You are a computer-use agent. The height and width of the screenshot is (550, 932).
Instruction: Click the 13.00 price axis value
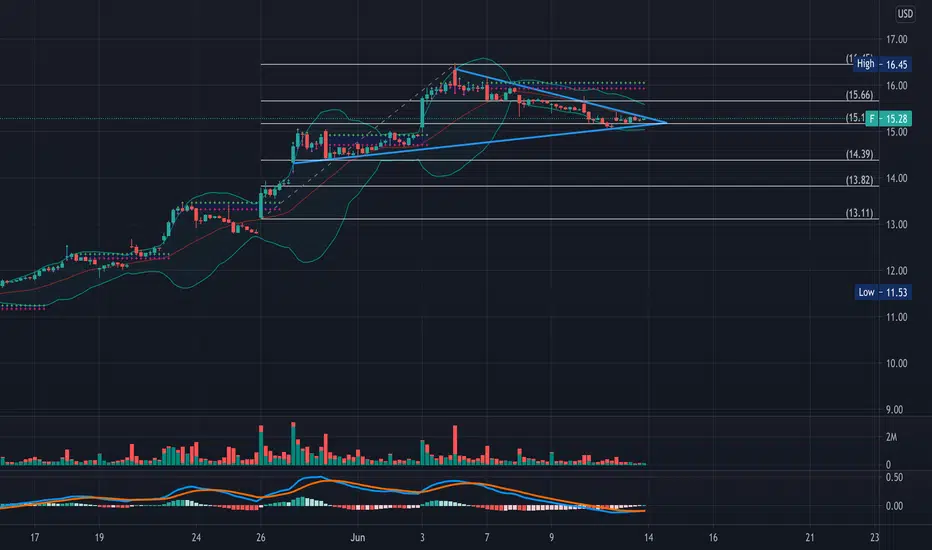896,225
